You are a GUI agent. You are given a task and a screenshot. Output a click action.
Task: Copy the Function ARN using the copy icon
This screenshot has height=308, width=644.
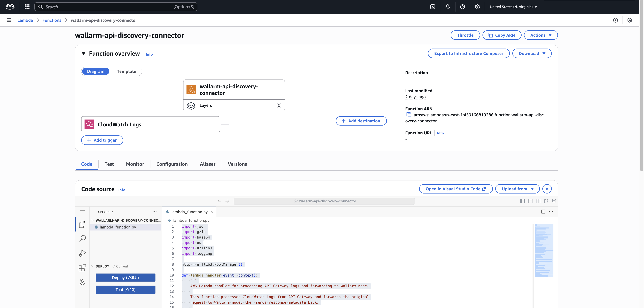point(409,115)
